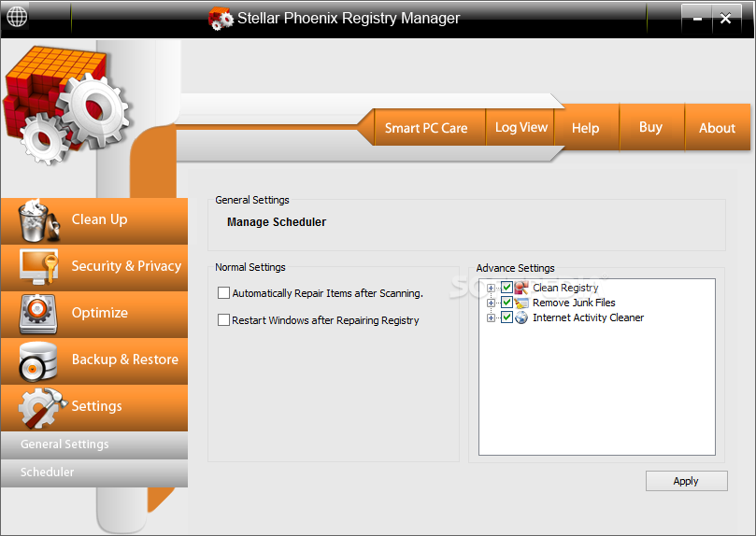Screen dimensions: 756x536
Task: Expand the Remove Junk Files tree node
Action: pos(491,303)
